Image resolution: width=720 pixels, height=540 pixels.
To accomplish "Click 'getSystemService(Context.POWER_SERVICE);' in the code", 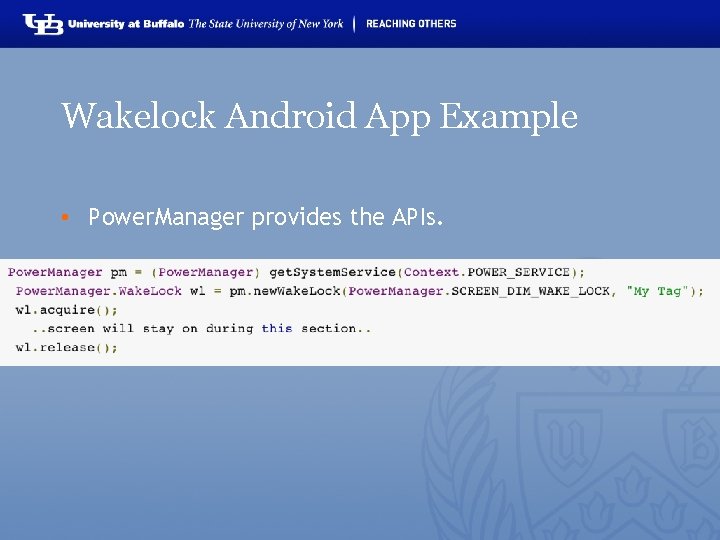I will pos(427,272).
